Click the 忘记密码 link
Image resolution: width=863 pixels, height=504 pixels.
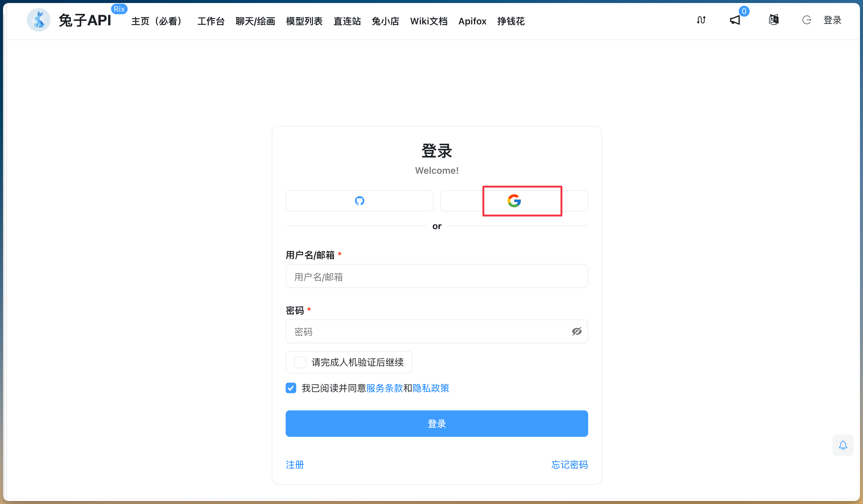pyautogui.click(x=569, y=465)
